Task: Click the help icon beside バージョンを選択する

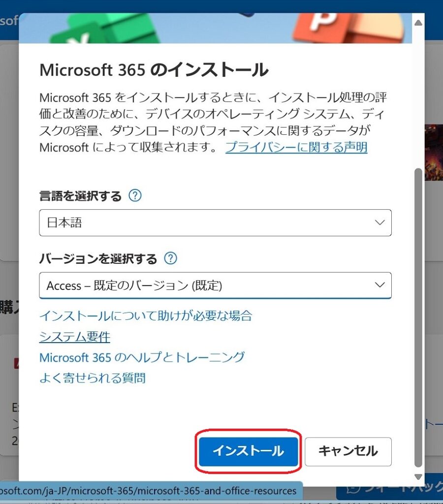Action: 170,258
